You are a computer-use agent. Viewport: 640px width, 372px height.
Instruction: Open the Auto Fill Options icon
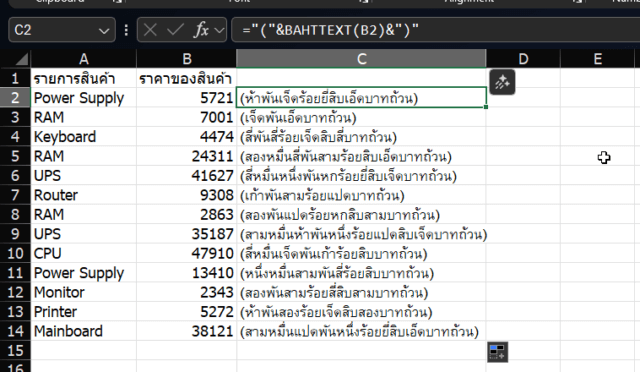[x=498, y=352]
